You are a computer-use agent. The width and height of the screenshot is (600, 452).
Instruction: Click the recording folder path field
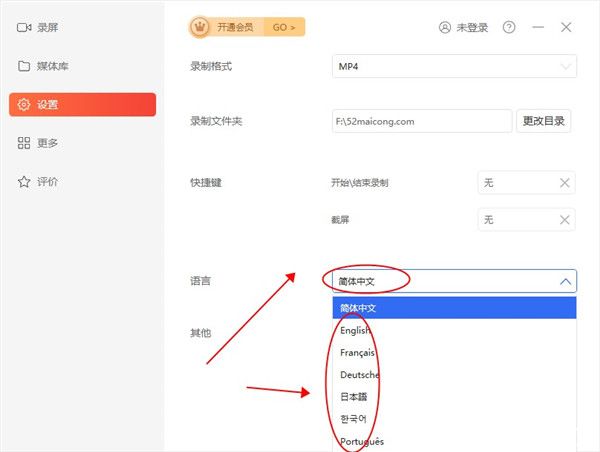click(x=421, y=122)
